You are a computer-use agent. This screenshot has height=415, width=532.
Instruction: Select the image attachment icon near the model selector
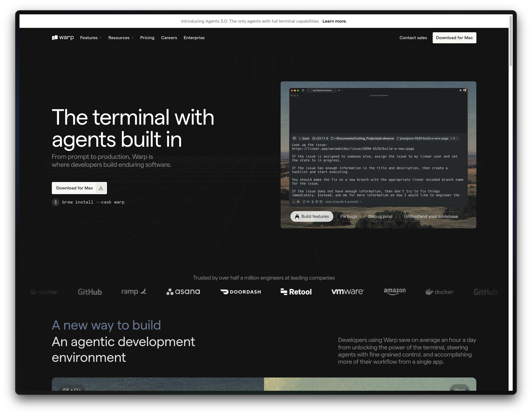point(321,202)
